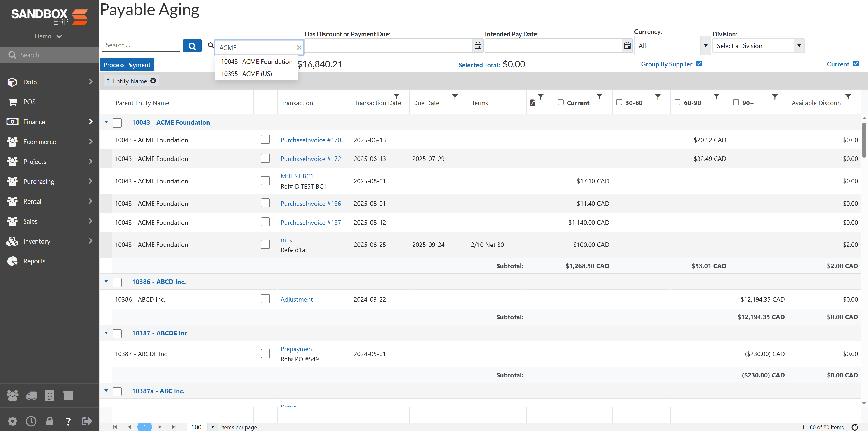Filter the 90+ aging column
Viewport: 868px width, 431px height.
(775, 97)
